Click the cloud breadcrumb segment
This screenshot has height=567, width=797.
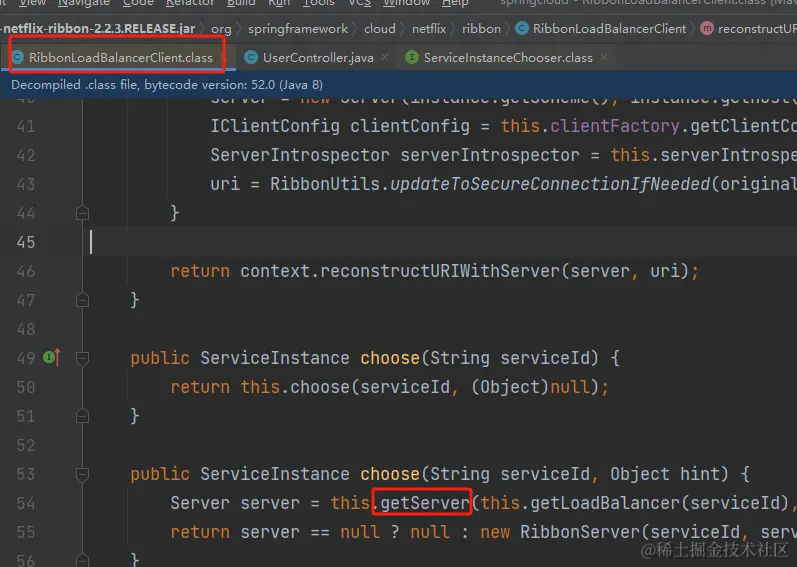(x=380, y=29)
